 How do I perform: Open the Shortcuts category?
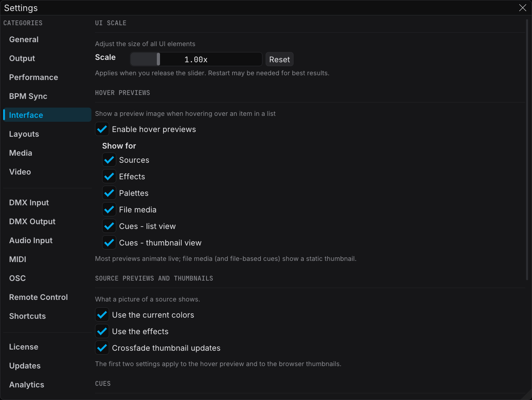coord(47,316)
